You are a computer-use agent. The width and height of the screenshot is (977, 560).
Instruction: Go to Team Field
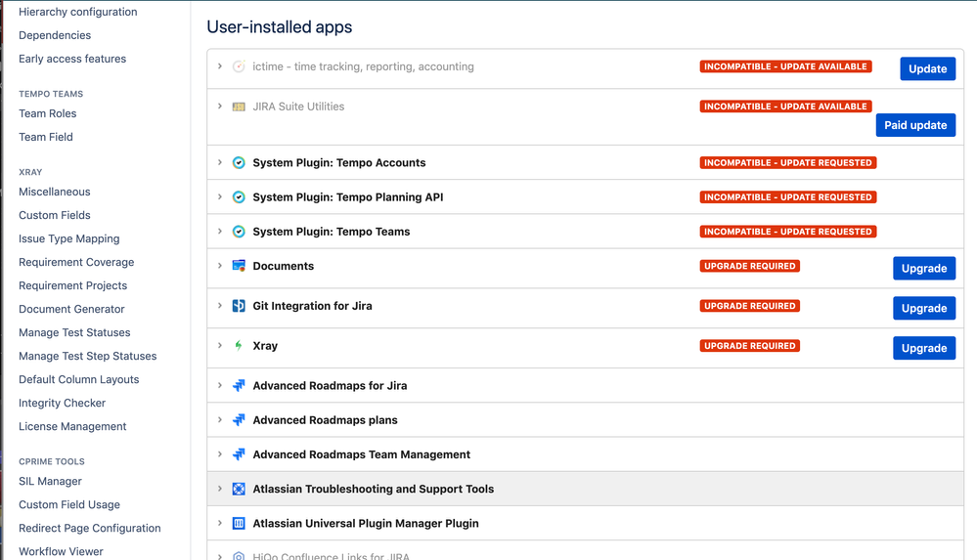[x=46, y=137]
